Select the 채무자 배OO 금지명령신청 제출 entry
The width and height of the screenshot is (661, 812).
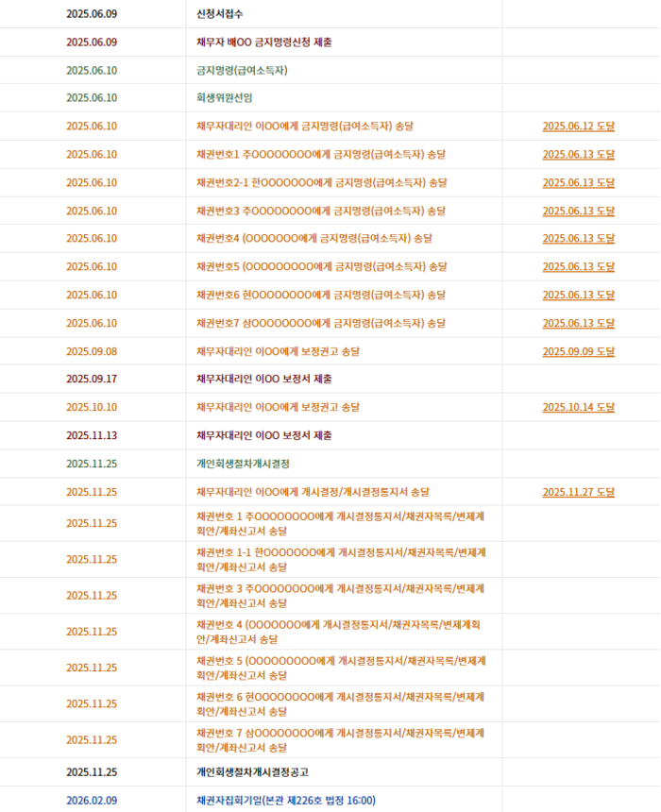[x=264, y=42]
